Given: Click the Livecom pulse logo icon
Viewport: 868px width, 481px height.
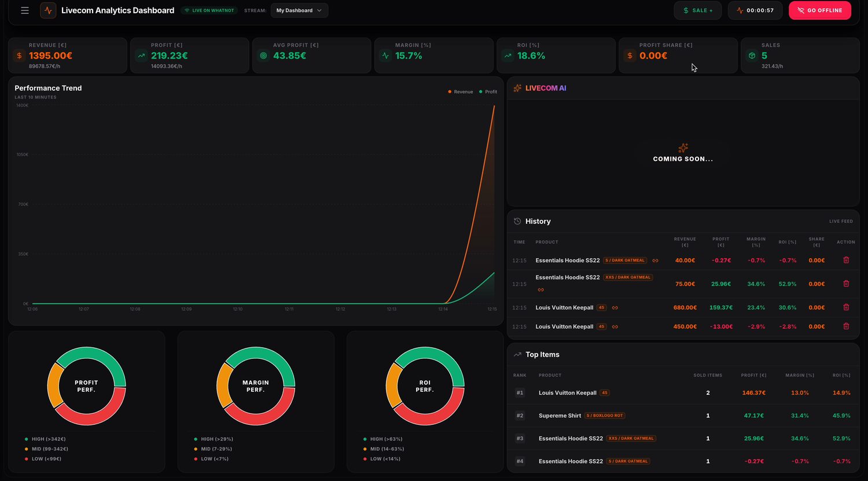Looking at the screenshot, I should [48, 10].
